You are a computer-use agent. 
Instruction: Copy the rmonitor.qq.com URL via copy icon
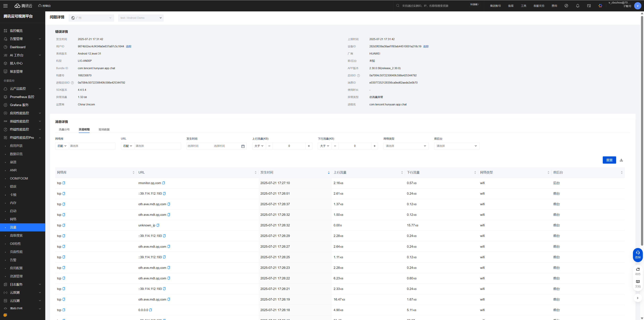pyautogui.click(x=164, y=183)
